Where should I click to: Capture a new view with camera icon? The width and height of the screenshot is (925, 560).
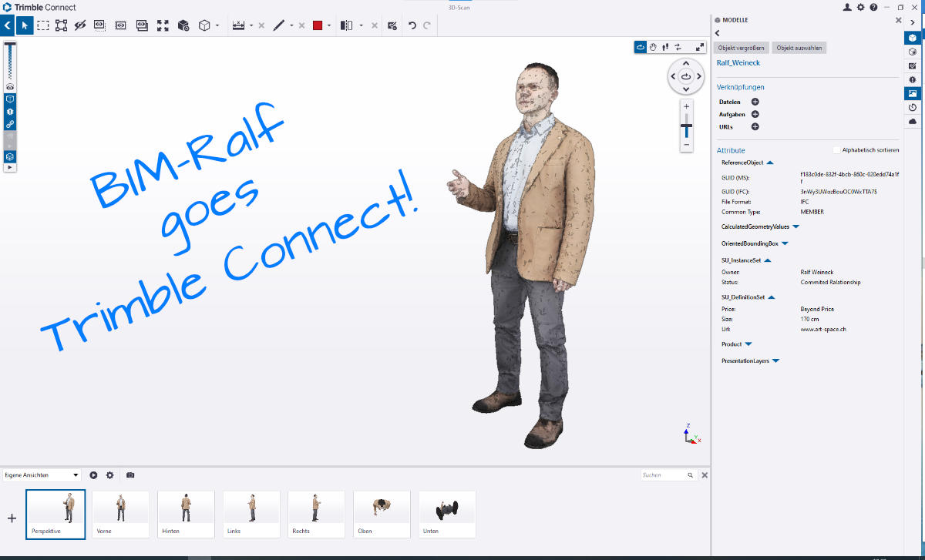[x=130, y=475]
